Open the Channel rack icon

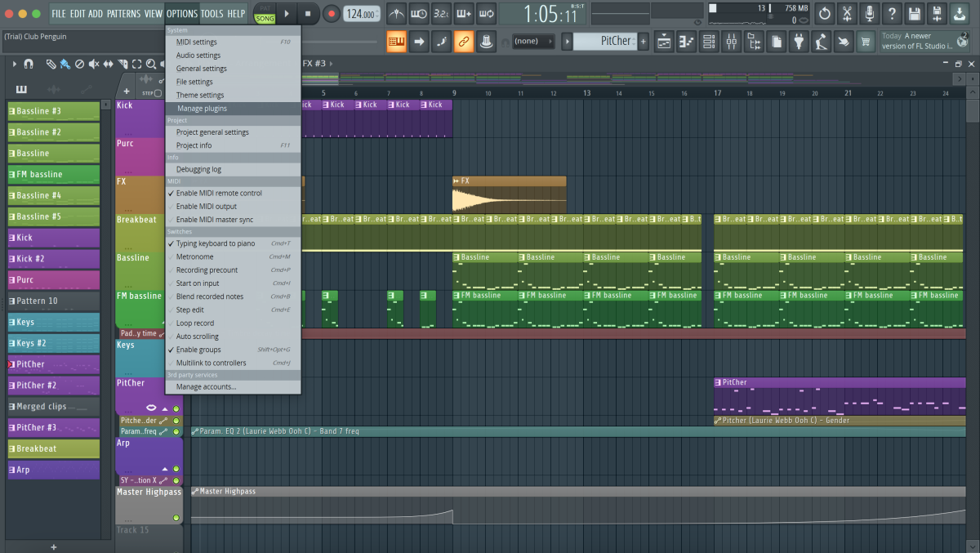pyautogui.click(x=708, y=41)
